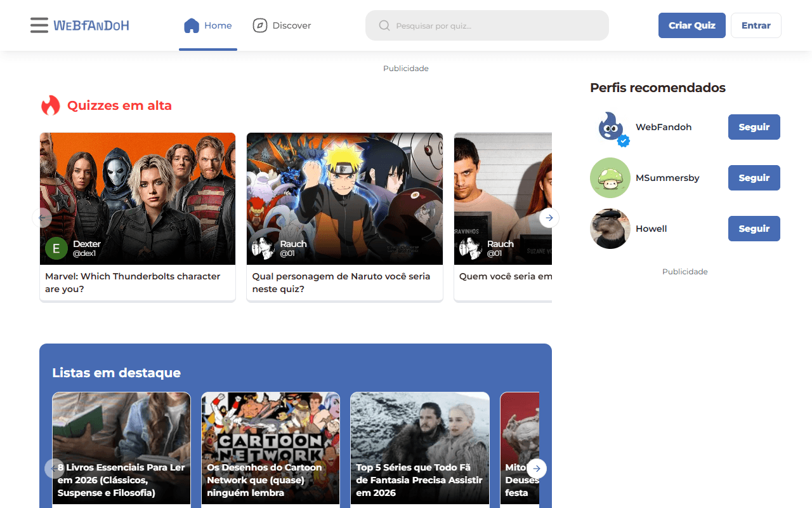Focus the Pesquisar por quiz search field
This screenshot has width=812, height=508.
point(487,25)
